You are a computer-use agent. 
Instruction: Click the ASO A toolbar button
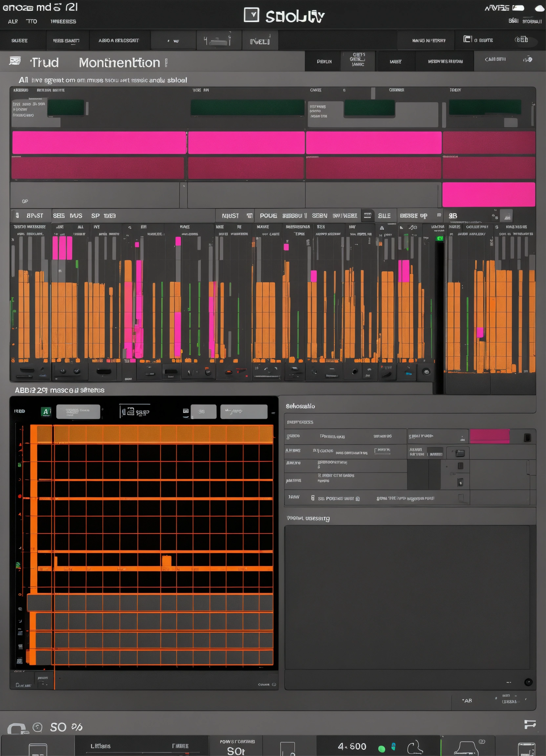coord(119,41)
